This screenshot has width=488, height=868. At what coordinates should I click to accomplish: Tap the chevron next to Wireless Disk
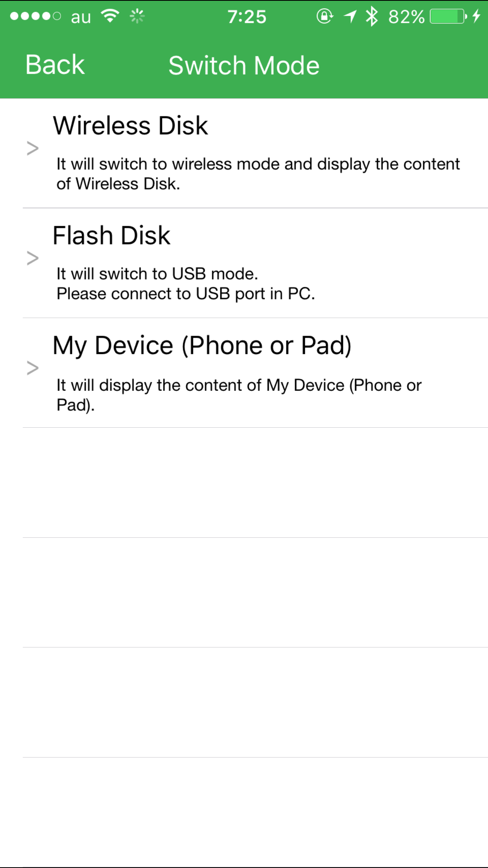33,148
